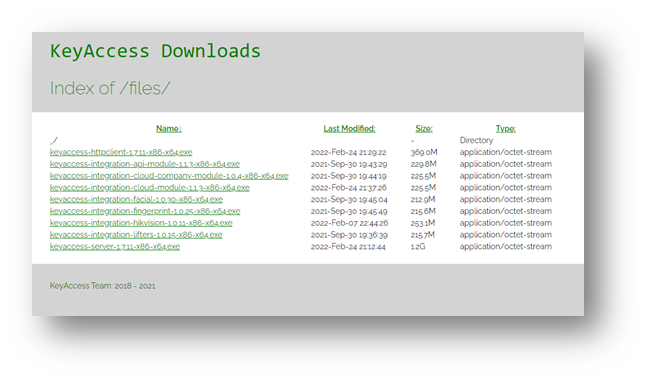The width and height of the screenshot is (648, 380).
Task: Click the 1.2G size of server file
Action: 418,247
